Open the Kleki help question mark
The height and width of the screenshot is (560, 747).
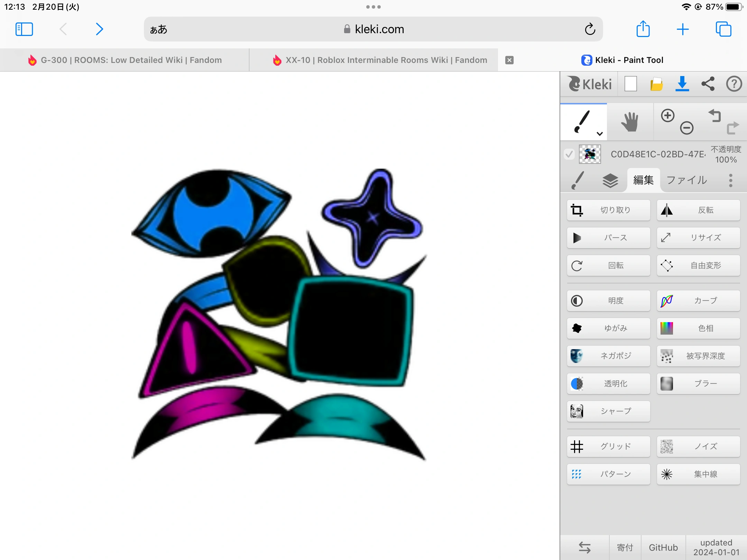(x=734, y=84)
